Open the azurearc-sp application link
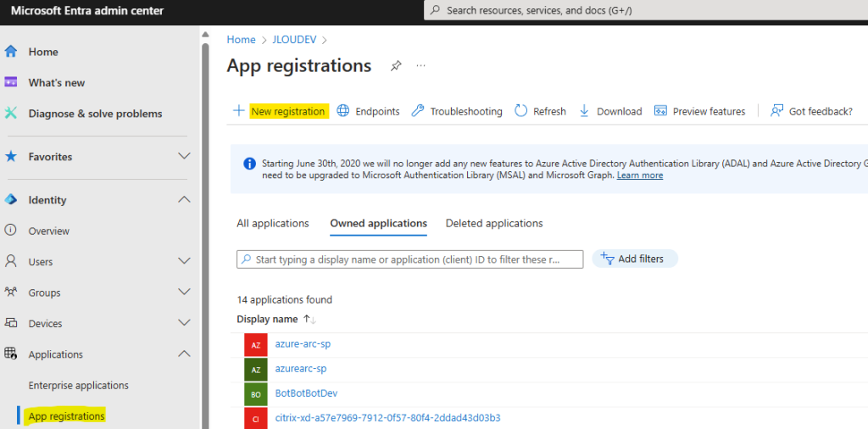868x429 pixels. click(x=299, y=369)
